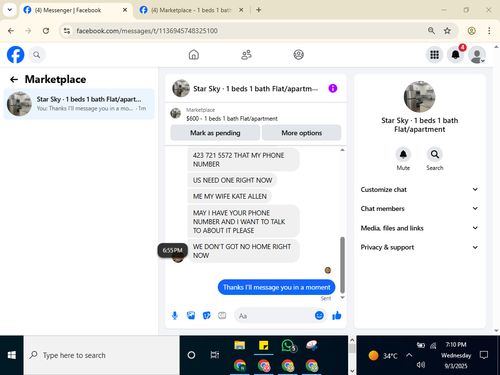Go to the Home feed icon
The height and width of the screenshot is (375, 500).
coord(194,55)
